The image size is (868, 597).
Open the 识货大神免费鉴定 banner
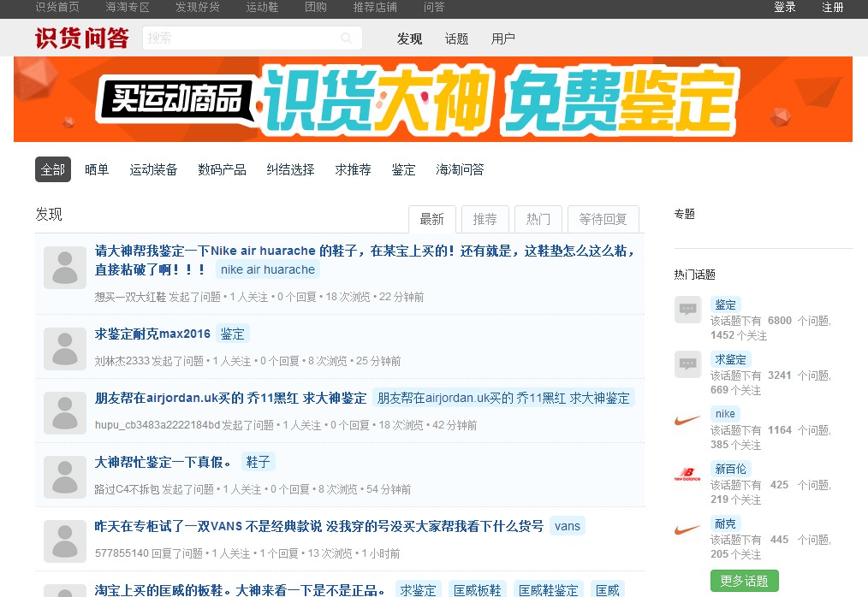(433, 99)
